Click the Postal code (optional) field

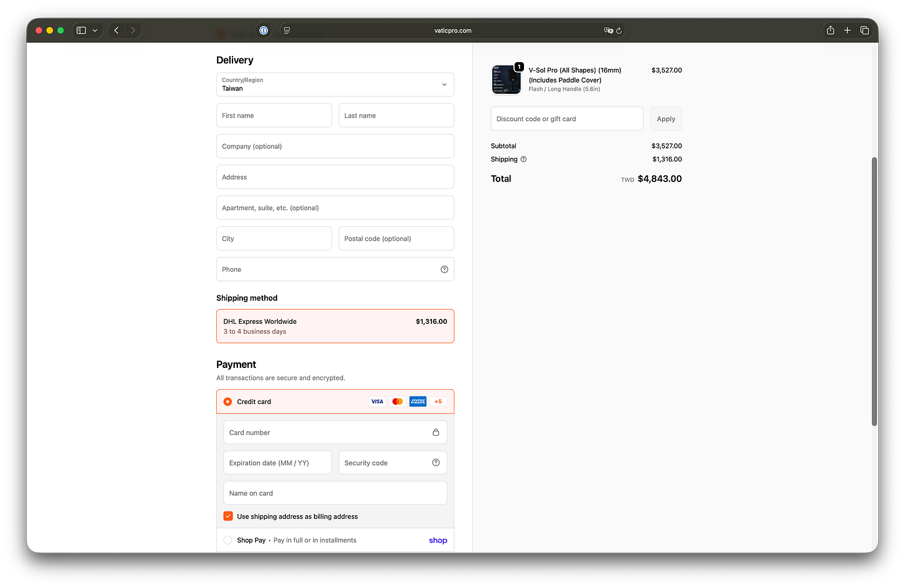[x=397, y=239]
